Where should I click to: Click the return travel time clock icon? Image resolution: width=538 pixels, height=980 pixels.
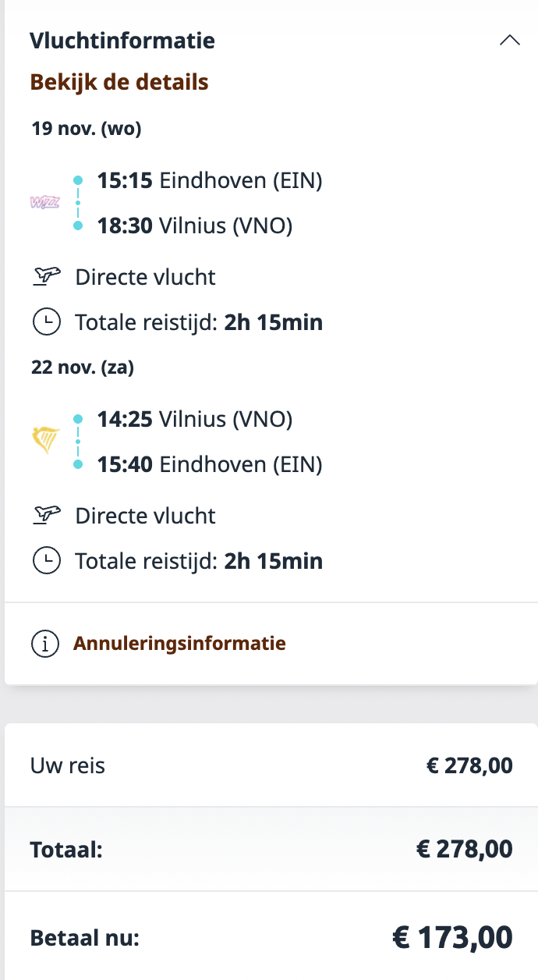(x=47, y=560)
